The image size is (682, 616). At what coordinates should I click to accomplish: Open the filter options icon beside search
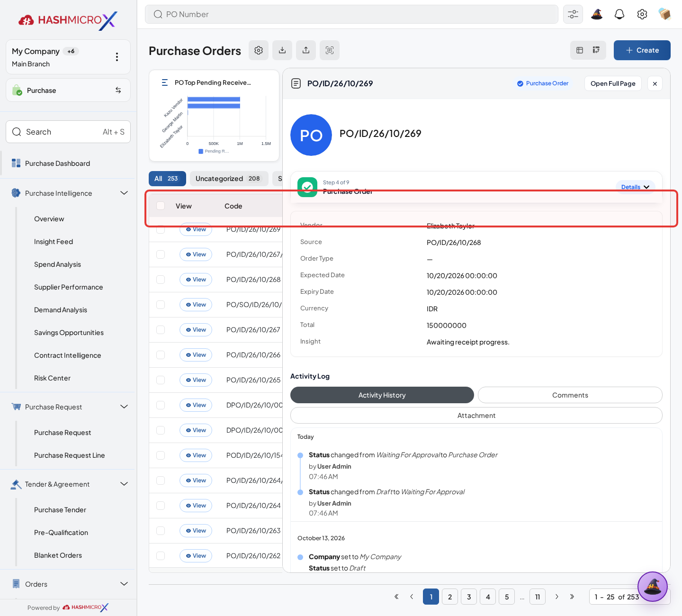tap(573, 14)
